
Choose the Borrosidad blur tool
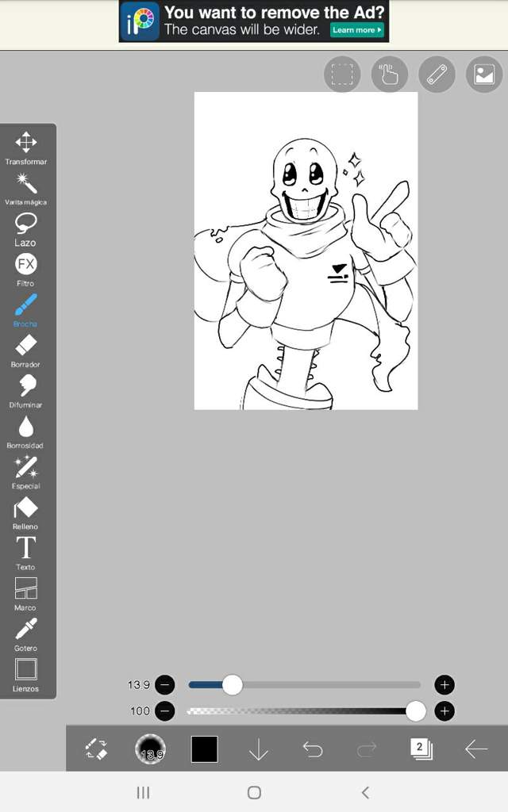pyautogui.click(x=26, y=432)
